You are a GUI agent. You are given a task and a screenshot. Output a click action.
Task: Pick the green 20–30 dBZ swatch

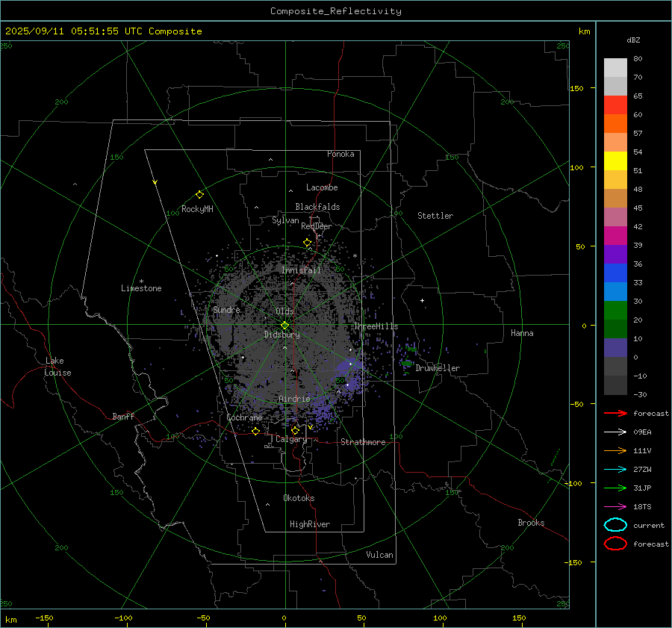pyautogui.click(x=615, y=311)
